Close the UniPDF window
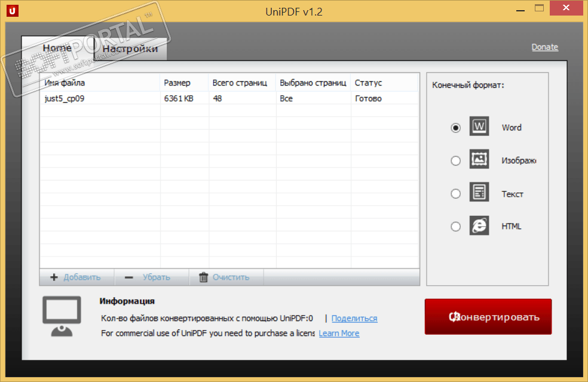Image resolution: width=588 pixels, height=382 pixels. pos(566,8)
